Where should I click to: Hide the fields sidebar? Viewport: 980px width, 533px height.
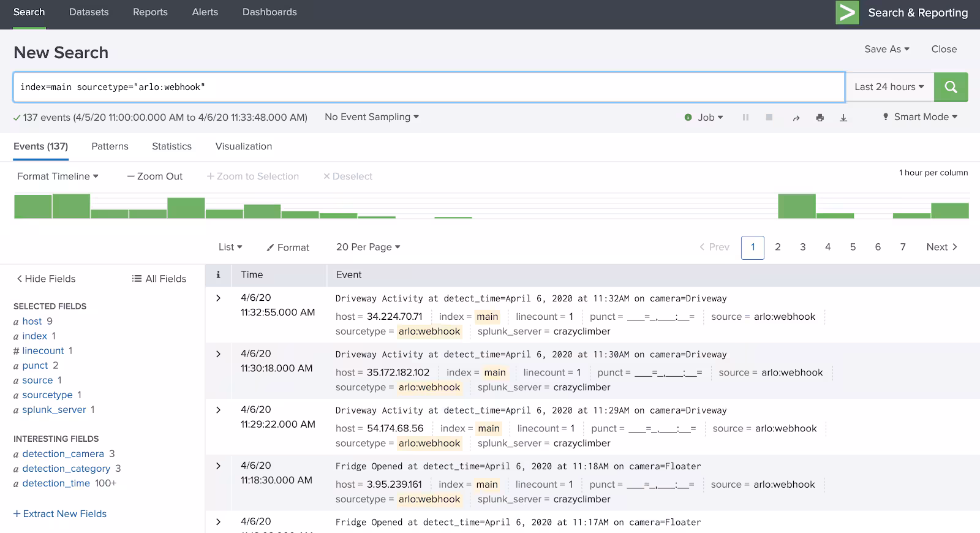point(46,279)
